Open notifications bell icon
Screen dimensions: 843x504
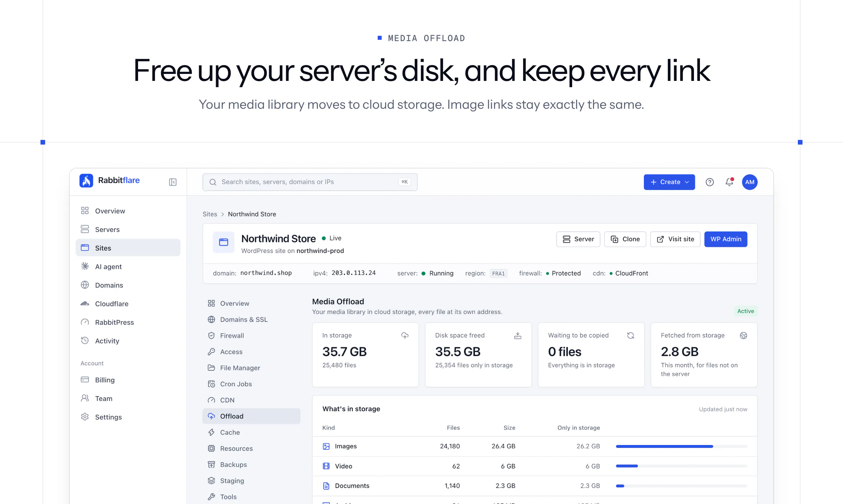729,182
